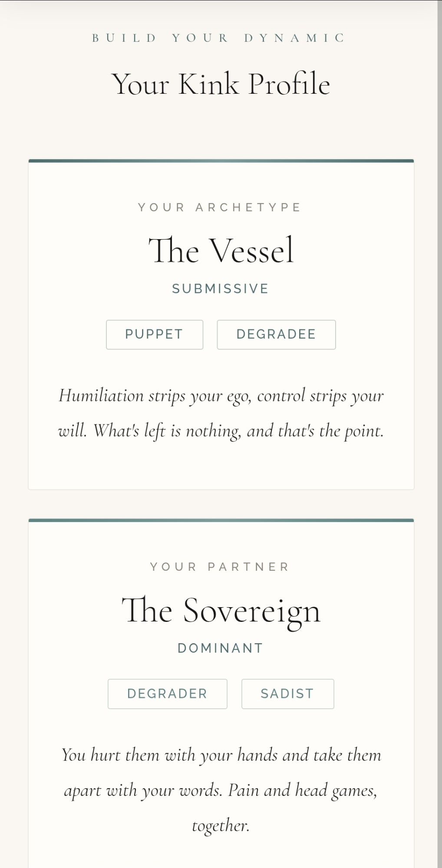
Task: Click the SUBMISSIVE role label
Action: tap(221, 289)
